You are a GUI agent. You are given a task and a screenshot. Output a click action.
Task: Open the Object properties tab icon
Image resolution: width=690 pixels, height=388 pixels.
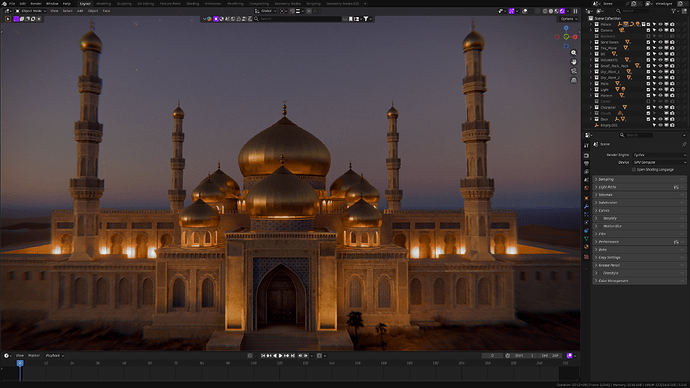(x=586, y=198)
